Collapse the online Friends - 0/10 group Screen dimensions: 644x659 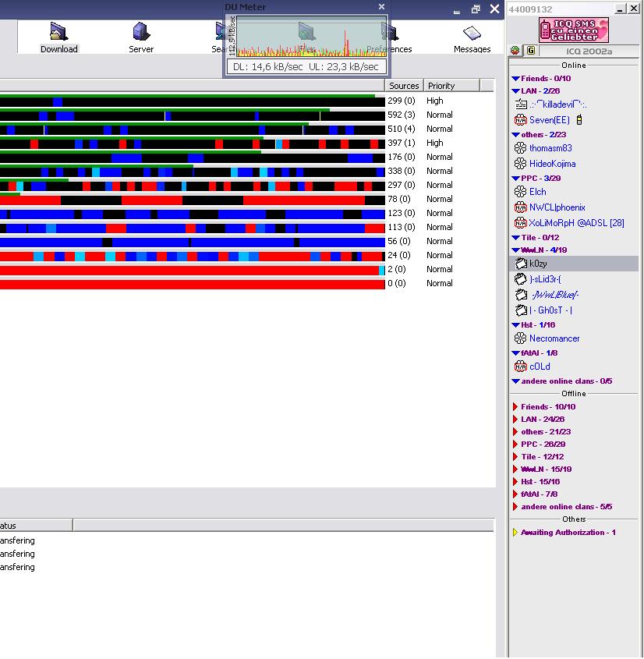515,79
